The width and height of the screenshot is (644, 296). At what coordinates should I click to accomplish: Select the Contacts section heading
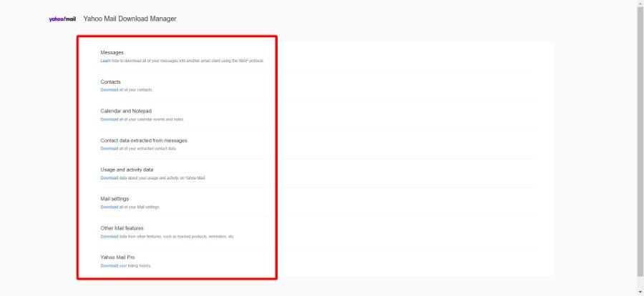pyautogui.click(x=110, y=82)
